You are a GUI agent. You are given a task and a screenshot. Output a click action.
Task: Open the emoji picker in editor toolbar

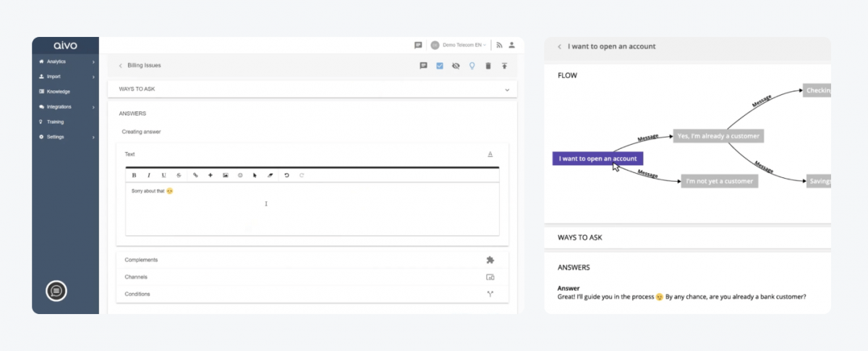[240, 175]
